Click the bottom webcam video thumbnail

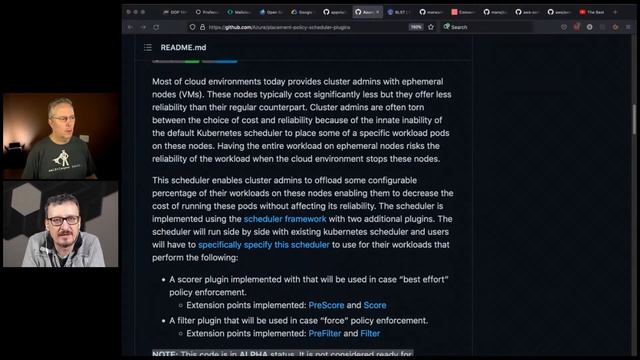pyautogui.click(x=60, y=224)
